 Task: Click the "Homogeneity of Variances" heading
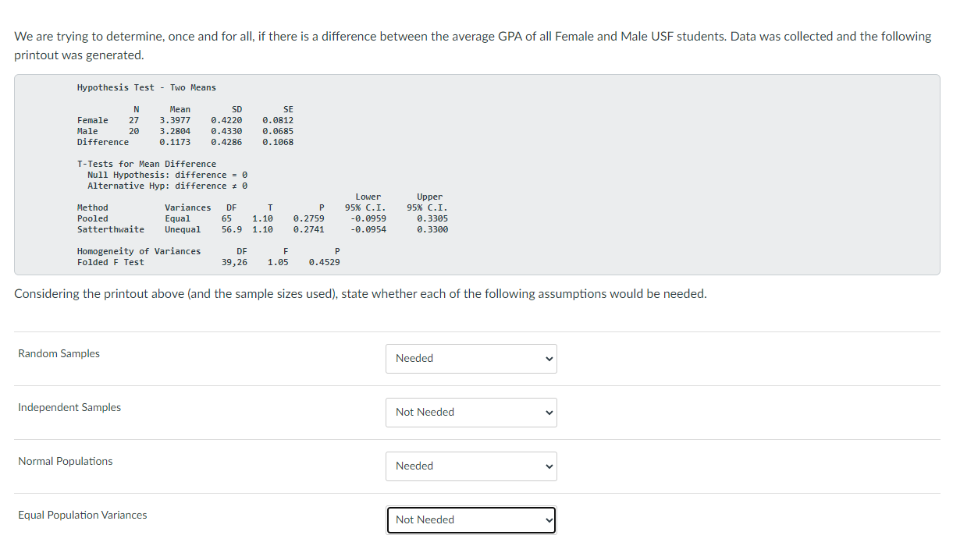pyautogui.click(x=138, y=252)
